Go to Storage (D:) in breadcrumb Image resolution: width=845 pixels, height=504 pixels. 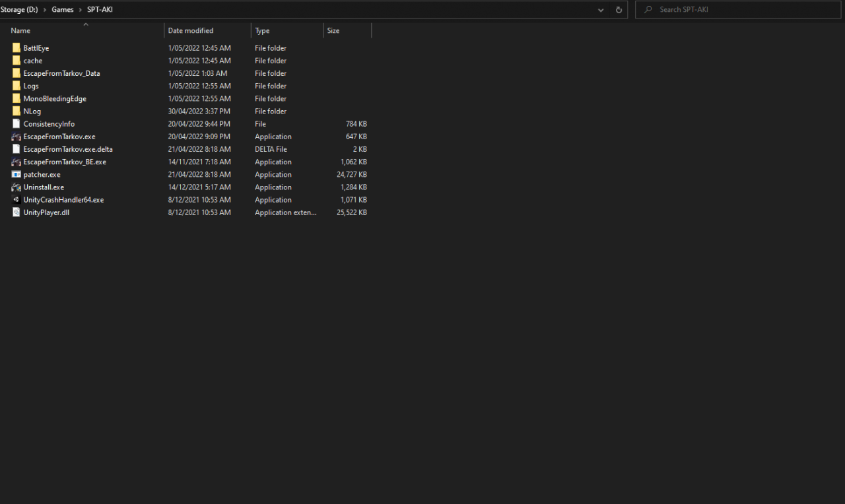[x=19, y=10]
